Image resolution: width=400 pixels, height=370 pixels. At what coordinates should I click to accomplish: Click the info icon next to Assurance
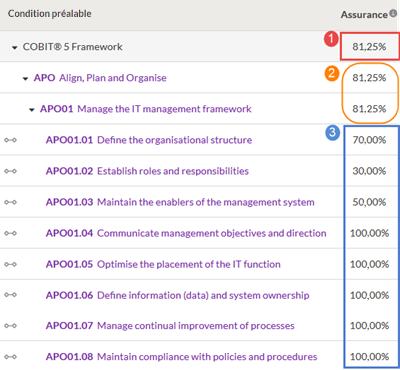click(393, 13)
